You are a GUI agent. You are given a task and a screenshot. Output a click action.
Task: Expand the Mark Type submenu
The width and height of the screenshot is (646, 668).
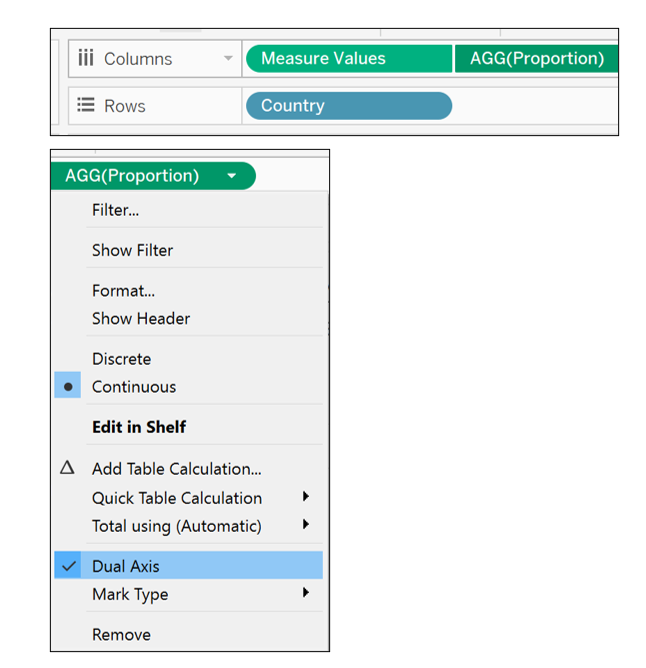[306, 593]
